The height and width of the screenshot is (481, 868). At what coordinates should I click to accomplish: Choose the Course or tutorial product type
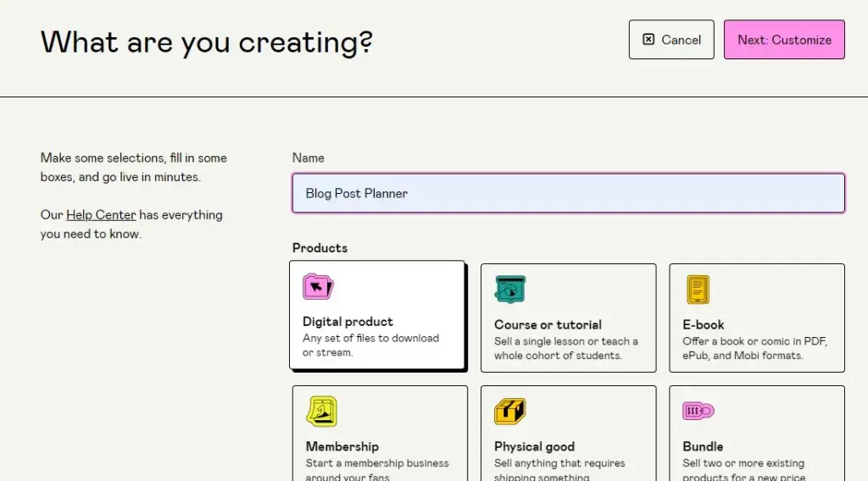(x=548, y=325)
